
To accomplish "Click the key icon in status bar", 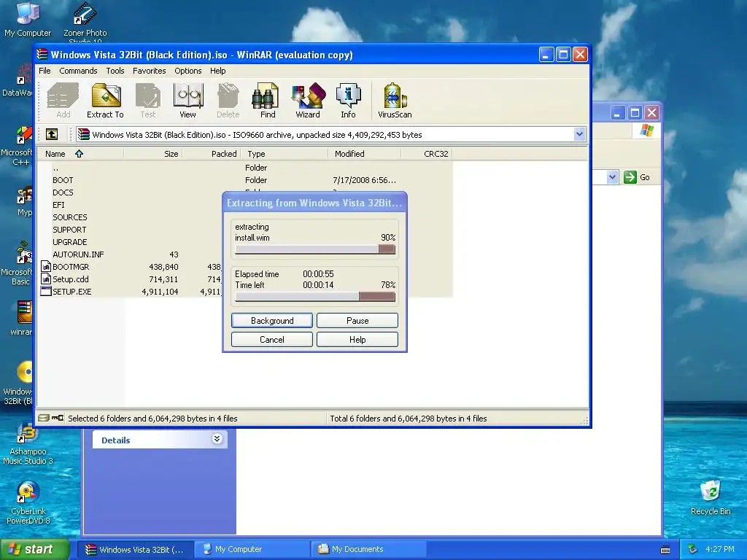I will coord(58,418).
